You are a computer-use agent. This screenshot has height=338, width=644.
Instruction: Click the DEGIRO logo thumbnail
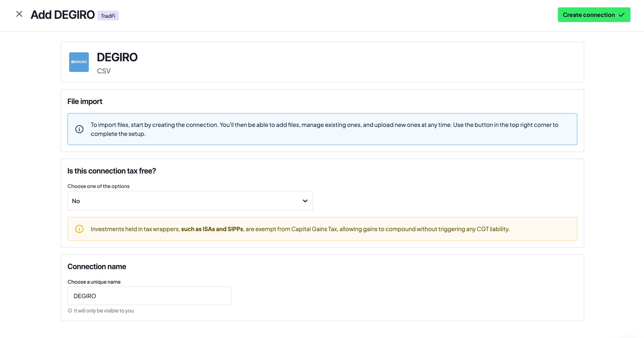(x=79, y=62)
